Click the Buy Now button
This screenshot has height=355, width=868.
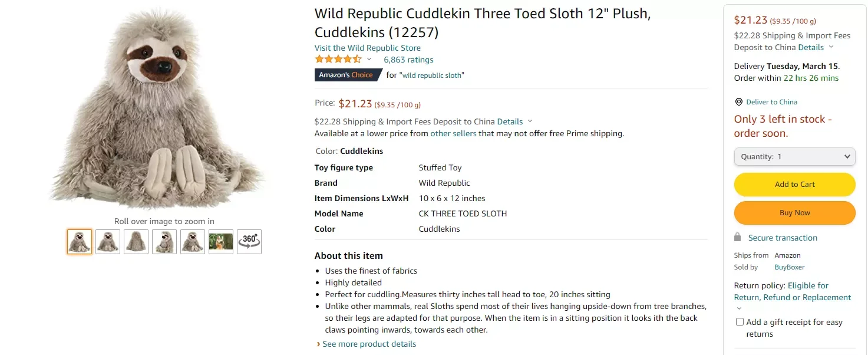pyautogui.click(x=794, y=213)
